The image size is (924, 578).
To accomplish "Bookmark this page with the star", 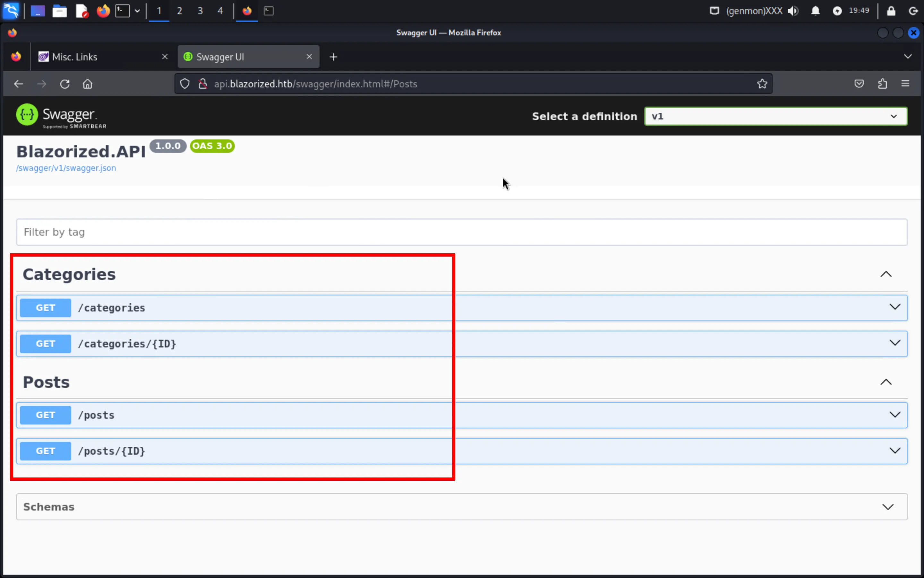I will pyautogui.click(x=762, y=84).
